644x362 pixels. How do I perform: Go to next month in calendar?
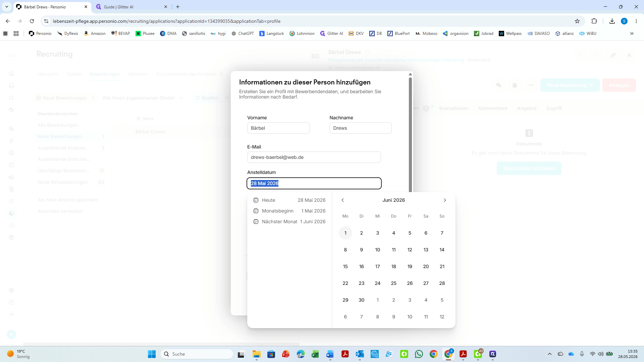pyautogui.click(x=445, y=200)
